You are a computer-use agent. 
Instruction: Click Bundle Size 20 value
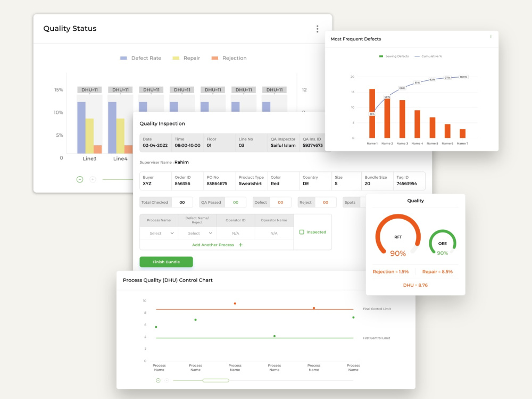click(x=368, y=184)
